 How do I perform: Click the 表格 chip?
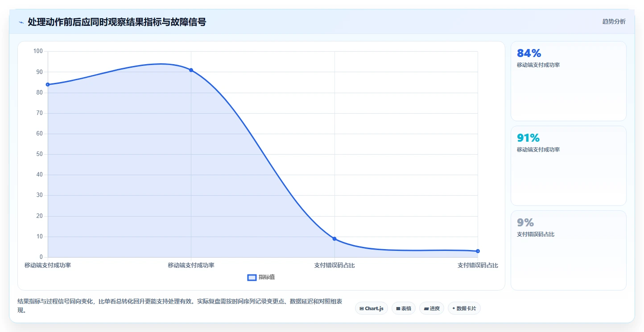coord(404,308)
